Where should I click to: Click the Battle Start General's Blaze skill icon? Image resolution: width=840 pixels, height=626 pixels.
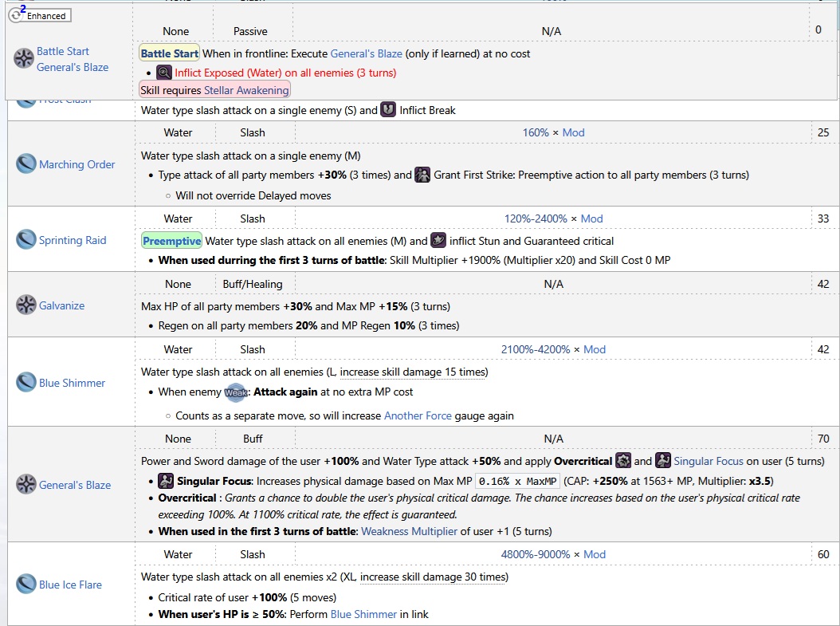[x=24, y=58]
